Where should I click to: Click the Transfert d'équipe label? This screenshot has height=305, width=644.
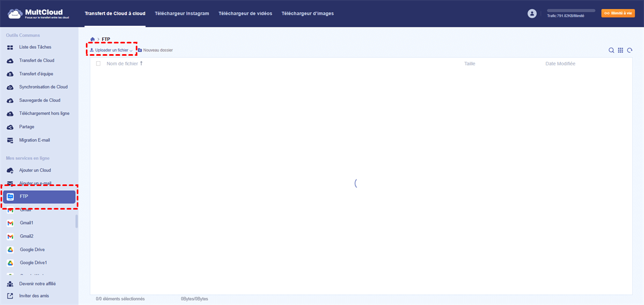(x=36, y=74)
